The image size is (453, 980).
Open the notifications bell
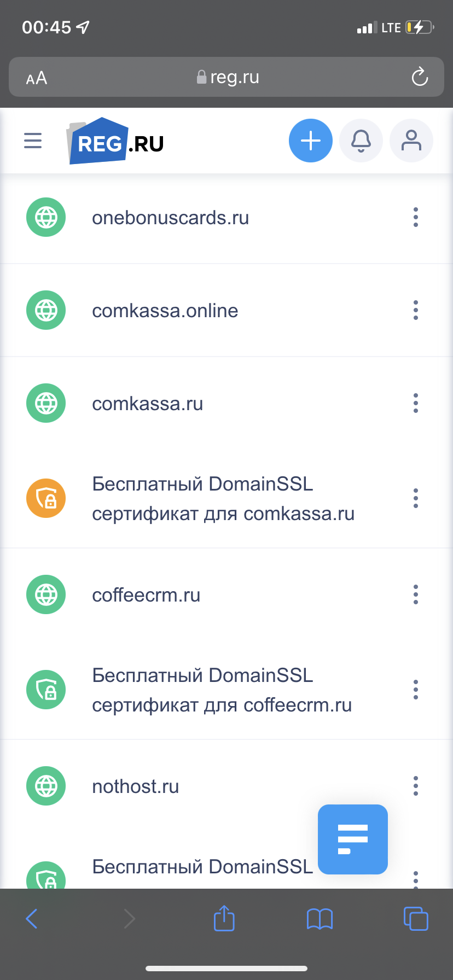point(361,141)
